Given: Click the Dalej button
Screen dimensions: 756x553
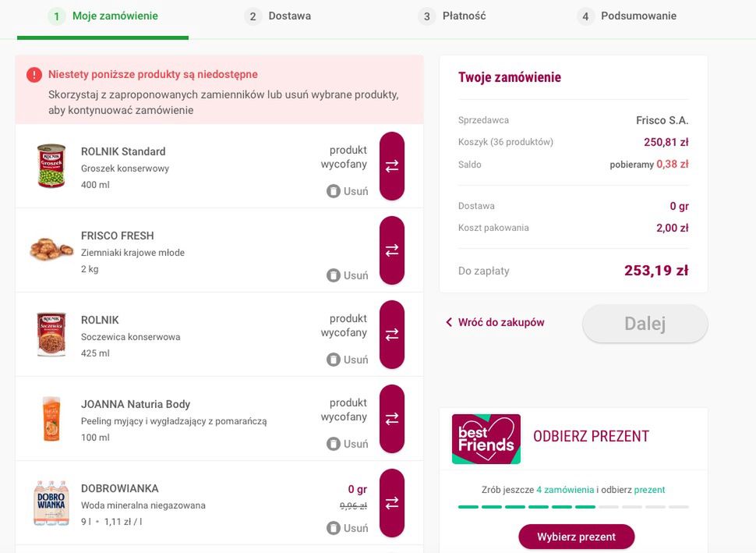Looking at the screenshot, I should [645, 324].
